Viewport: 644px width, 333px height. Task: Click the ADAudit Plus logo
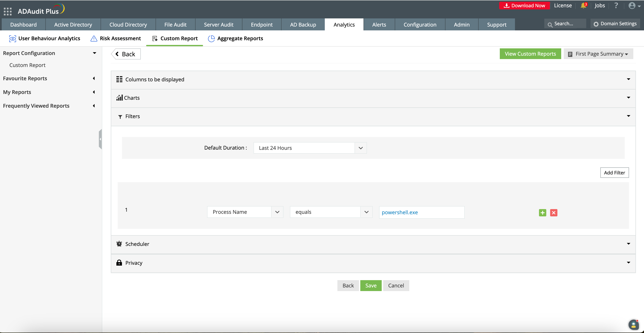coord(41,9)
